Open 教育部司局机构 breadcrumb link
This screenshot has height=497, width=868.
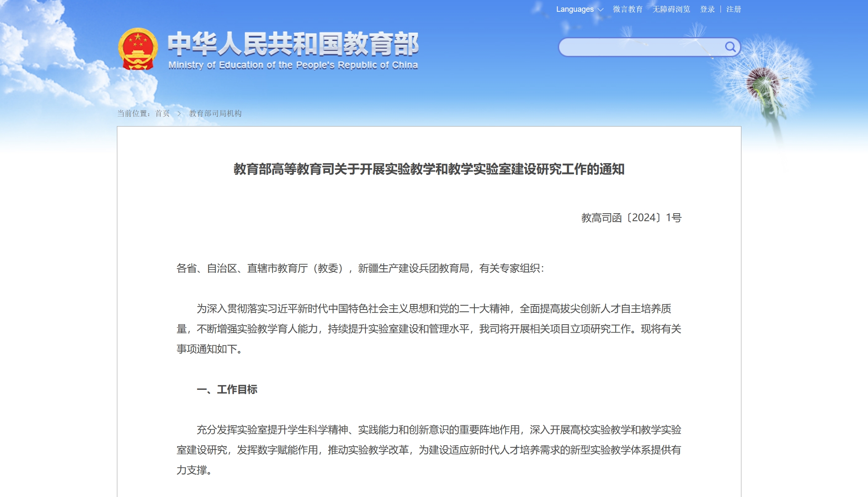[x=215, y=114]
